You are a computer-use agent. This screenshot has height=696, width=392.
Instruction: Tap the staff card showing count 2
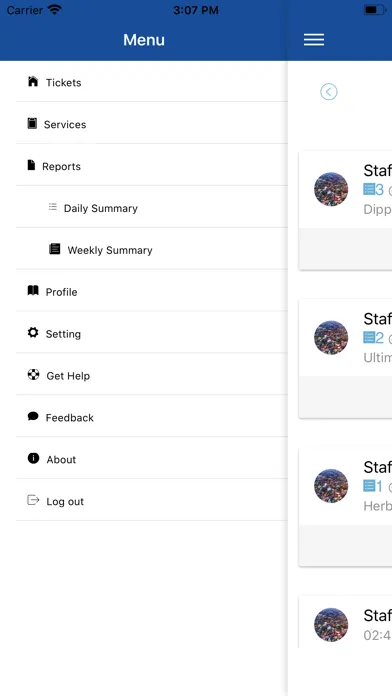click(346, 359)
